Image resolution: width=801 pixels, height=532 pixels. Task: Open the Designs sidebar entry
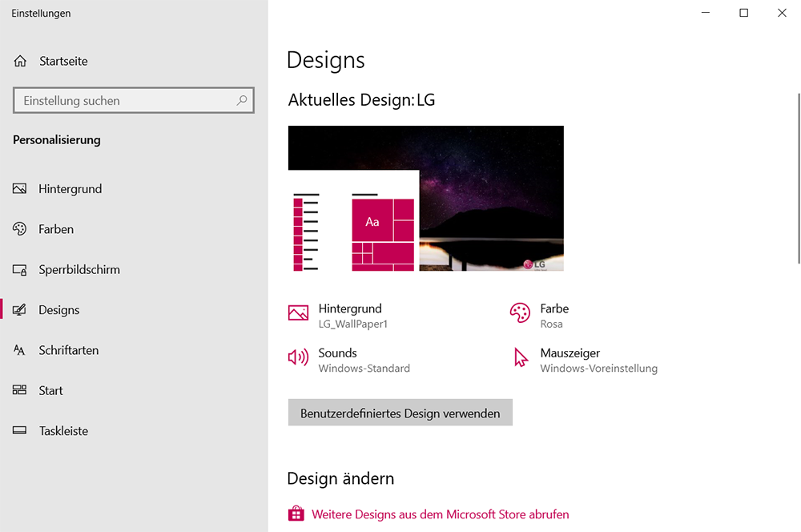59,310
